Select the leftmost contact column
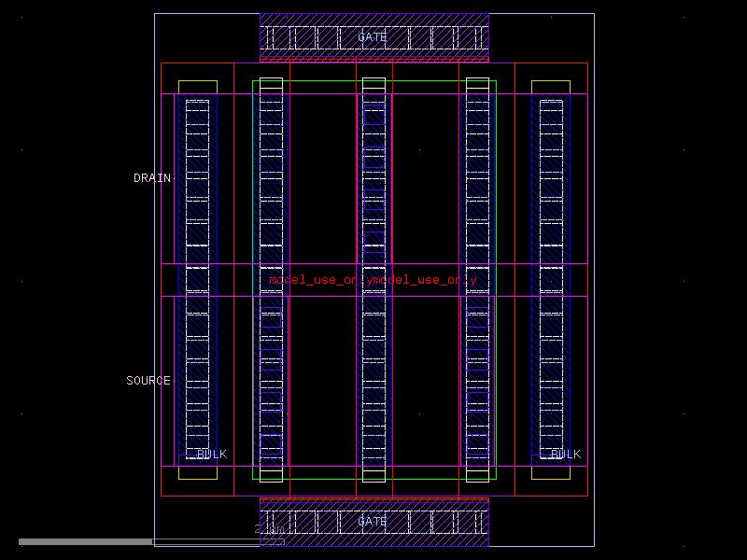Image resolution: width=747 pixels, height=560 pixels. coord(196,280)
